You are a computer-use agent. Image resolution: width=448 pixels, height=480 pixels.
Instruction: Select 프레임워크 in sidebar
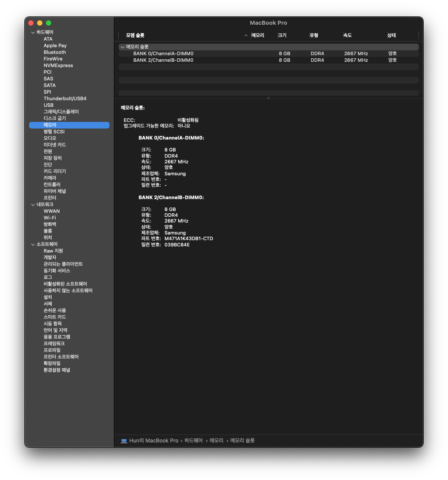(54, 344)
